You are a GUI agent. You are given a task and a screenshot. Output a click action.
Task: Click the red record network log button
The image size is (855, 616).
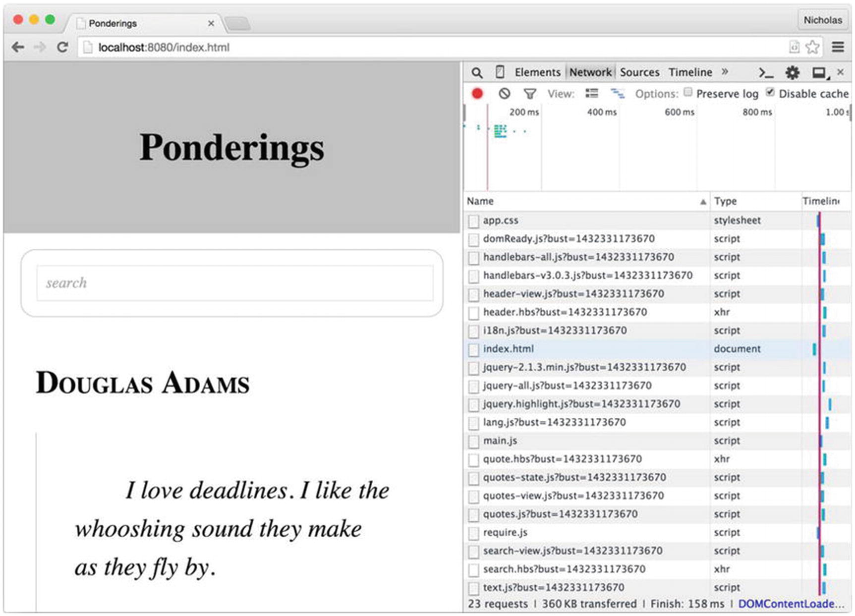[x=477, y=94]
